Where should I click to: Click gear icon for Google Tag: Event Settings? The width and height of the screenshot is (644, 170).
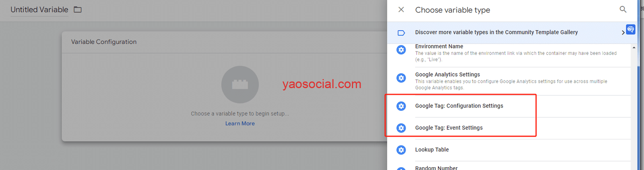coord(401,128)
